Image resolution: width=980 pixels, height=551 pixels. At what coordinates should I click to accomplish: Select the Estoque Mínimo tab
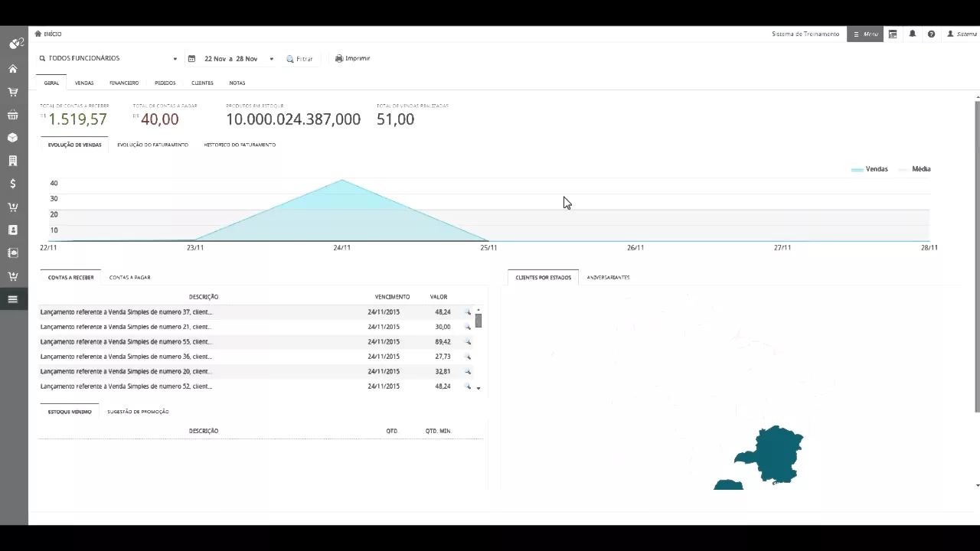pos(70,412)
